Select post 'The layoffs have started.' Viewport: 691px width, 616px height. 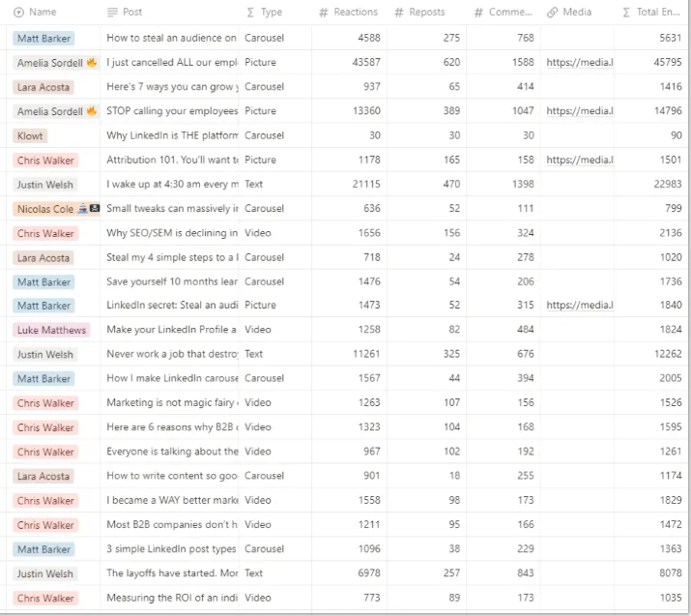click(x=172, y=573)
